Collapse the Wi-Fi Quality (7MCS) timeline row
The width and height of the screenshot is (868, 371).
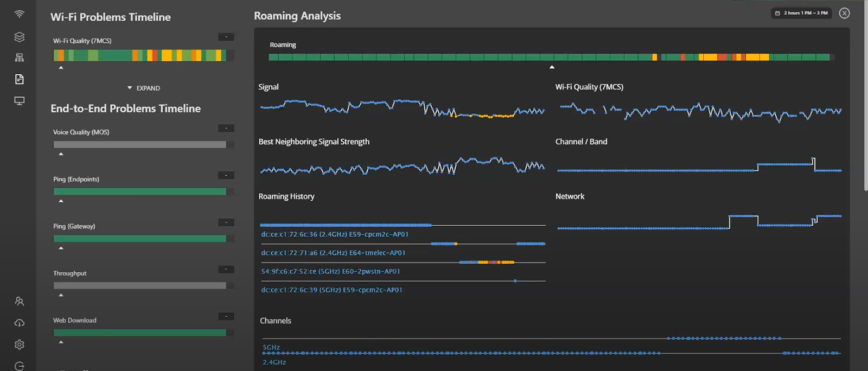pos(226,37)
